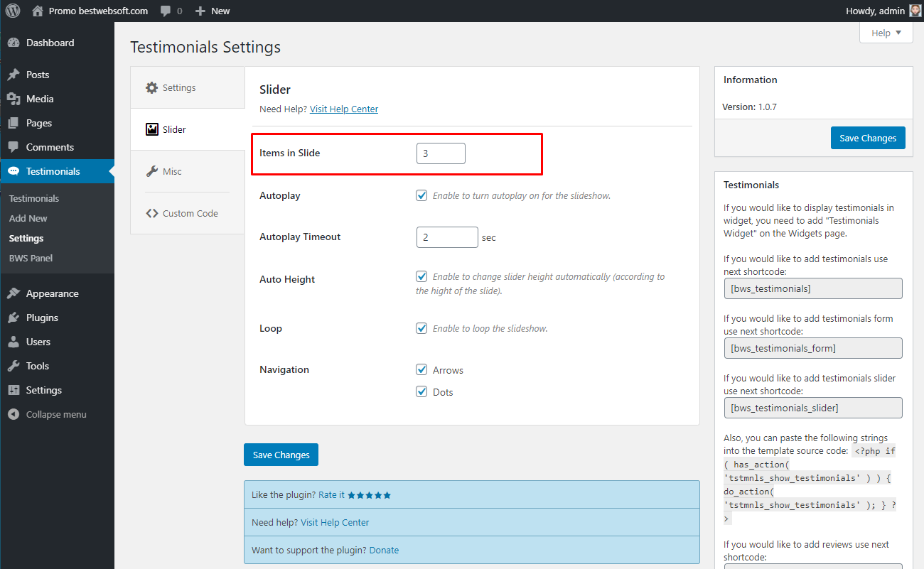
Task: Click the Testimonials speech icon in sidebar
Action: tap(14, 171)
